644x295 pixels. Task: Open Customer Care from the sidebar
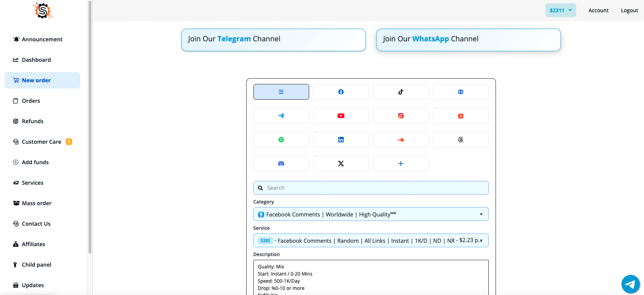(41, 142)
